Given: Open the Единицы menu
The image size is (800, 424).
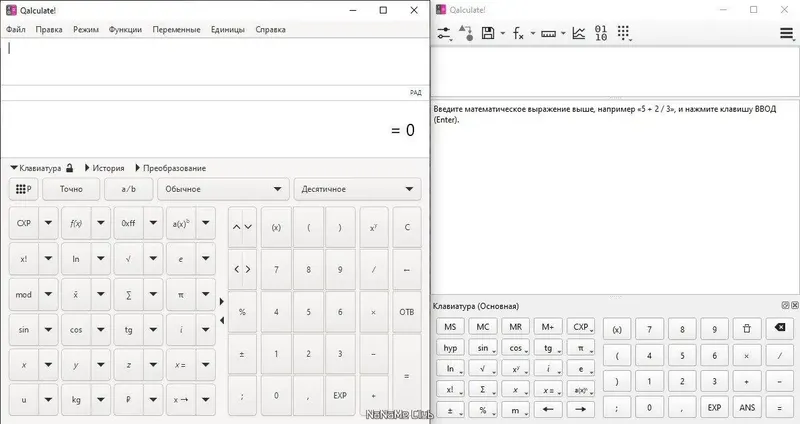Looking at the screenshot, I should [228, 30].
